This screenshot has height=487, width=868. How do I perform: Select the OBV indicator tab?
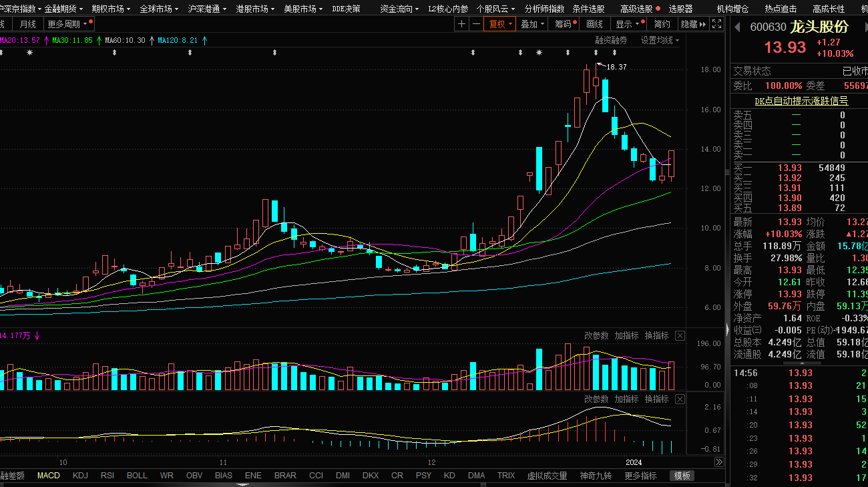click(x=194, y=476)
